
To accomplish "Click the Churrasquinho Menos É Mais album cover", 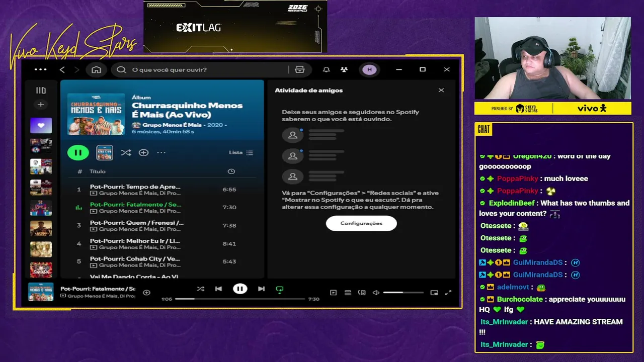I will 96,114.
